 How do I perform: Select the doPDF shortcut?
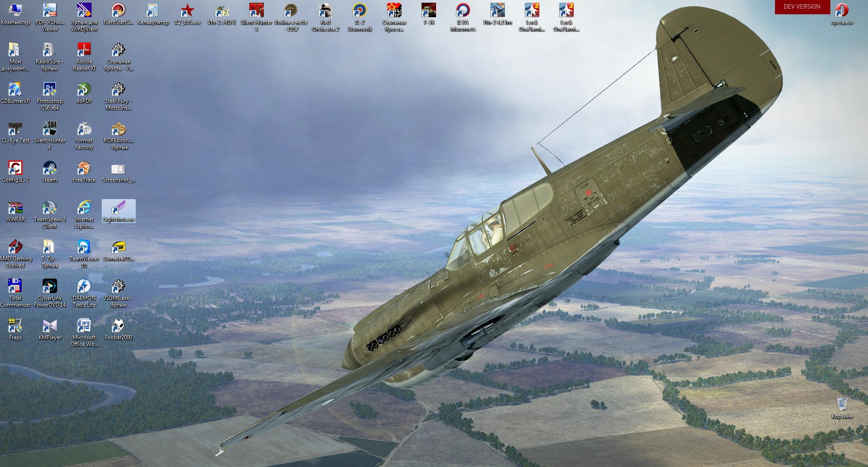coord(84,92)
